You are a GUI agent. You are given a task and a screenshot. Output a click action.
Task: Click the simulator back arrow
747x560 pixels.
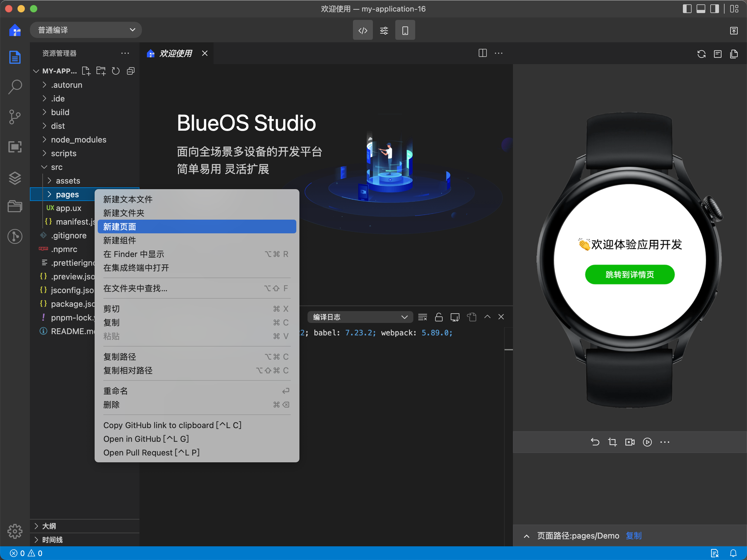[595, 442]
